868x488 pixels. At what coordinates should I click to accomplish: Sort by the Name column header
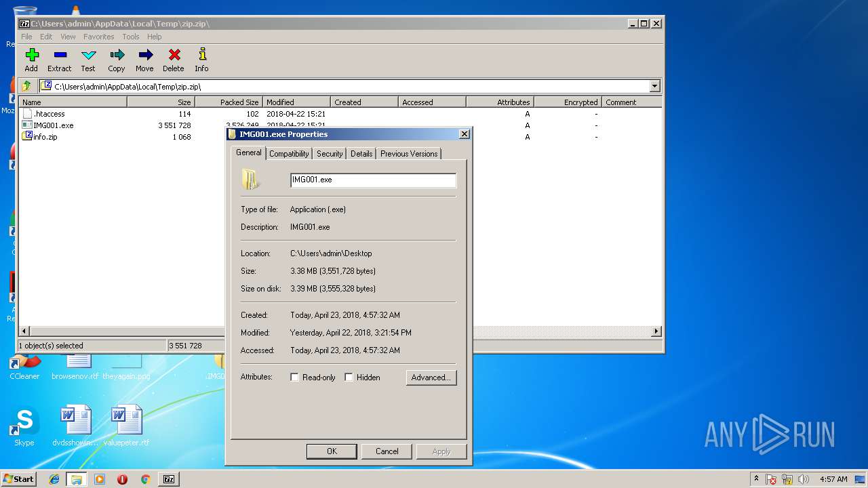tap(73, 102)
